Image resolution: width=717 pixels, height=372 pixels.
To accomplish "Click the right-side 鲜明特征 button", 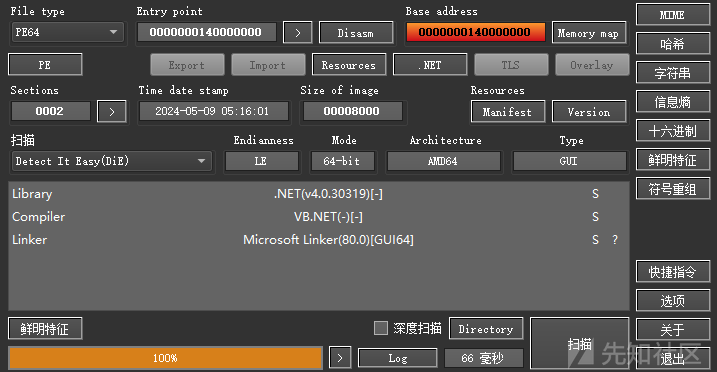I will (673, 160).
